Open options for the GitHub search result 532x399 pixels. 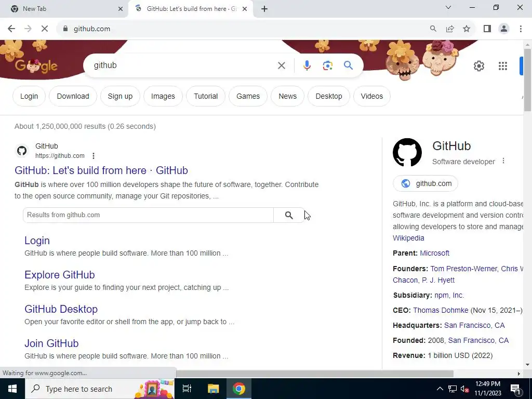pos(94,156)
